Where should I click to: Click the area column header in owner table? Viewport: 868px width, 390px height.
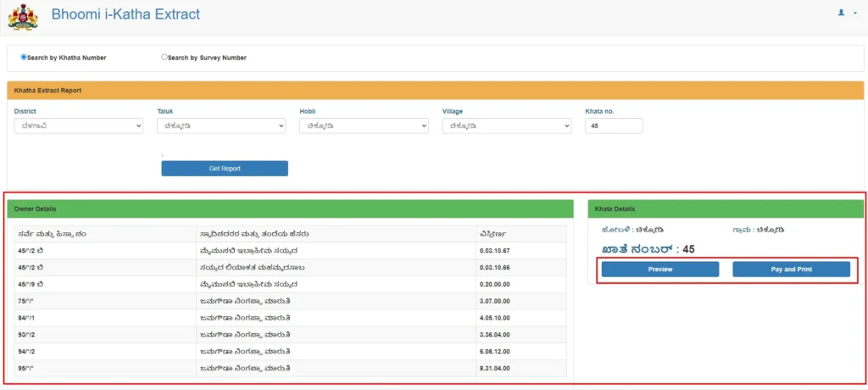pyautogui.click(x=521, y=234)
